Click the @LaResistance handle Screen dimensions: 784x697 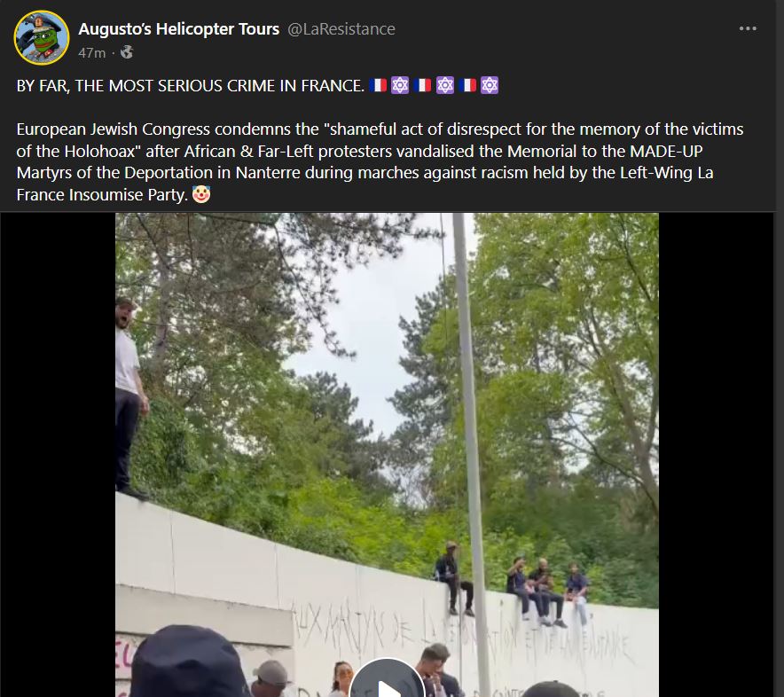tap(341, 29)
